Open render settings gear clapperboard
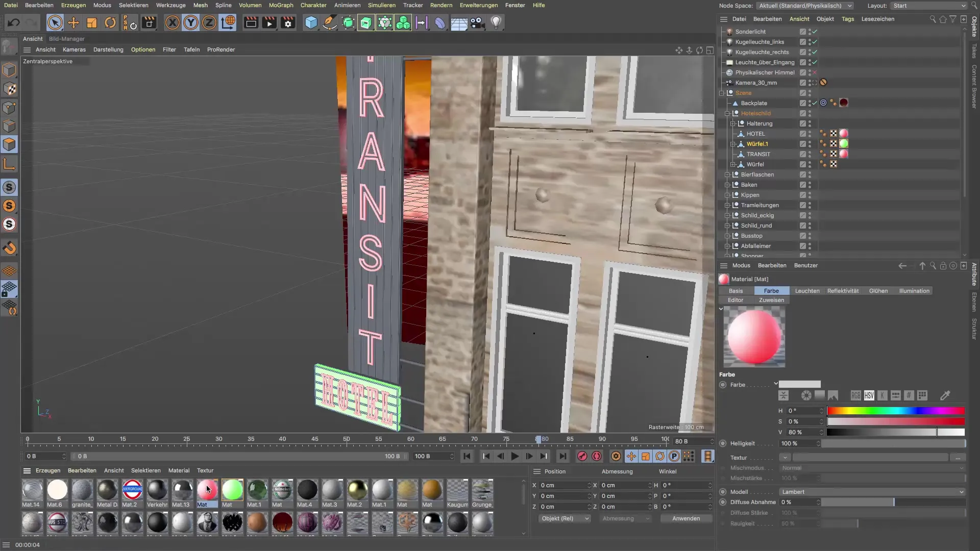This screenshot has width=980, height=551. [288, 23]
